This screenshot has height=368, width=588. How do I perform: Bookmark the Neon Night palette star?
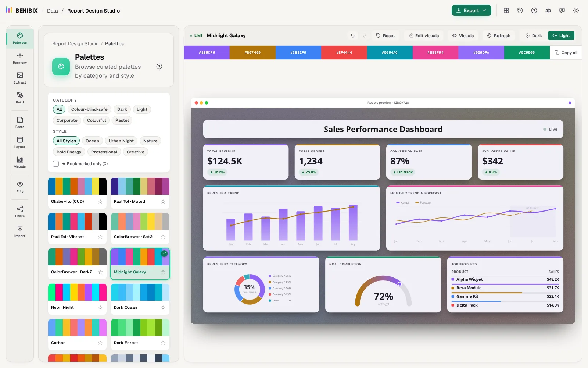(x=100, y=307)
